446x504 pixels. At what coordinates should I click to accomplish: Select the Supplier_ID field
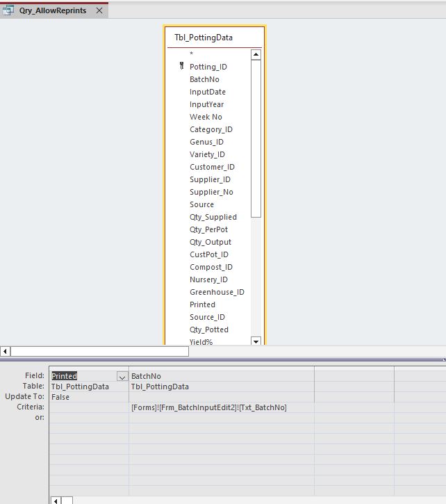click(210, 179)
